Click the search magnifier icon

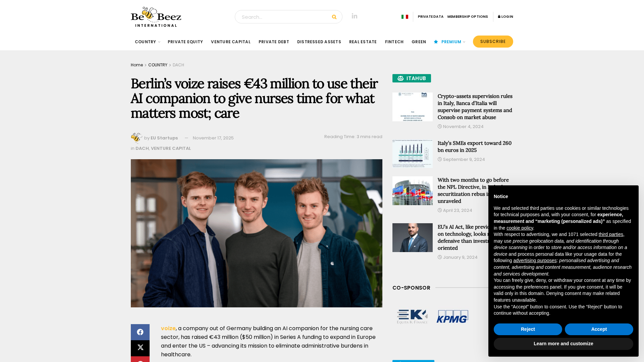click(x=334, y=17)
